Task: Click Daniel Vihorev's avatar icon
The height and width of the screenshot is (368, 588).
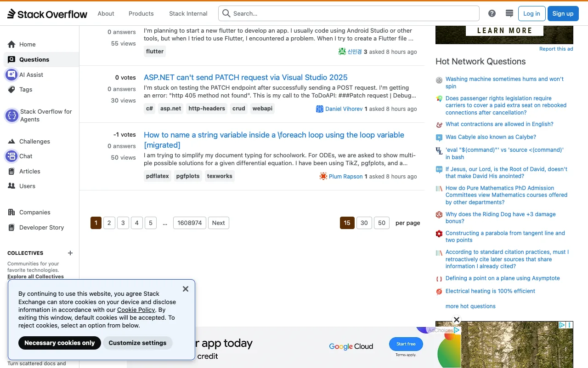Action: (320, 109)
